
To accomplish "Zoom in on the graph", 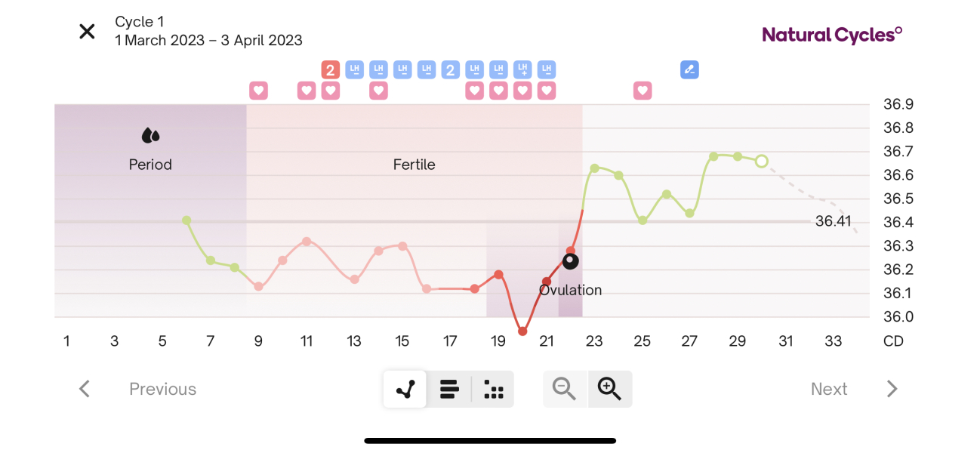I will pyautogui.click(x=609, y=390).
